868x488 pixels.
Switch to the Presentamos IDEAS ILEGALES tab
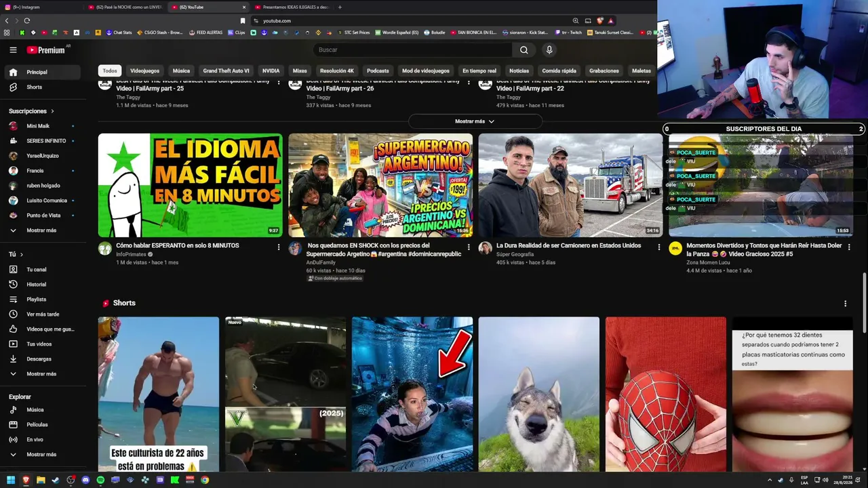[x=292, y=7]
